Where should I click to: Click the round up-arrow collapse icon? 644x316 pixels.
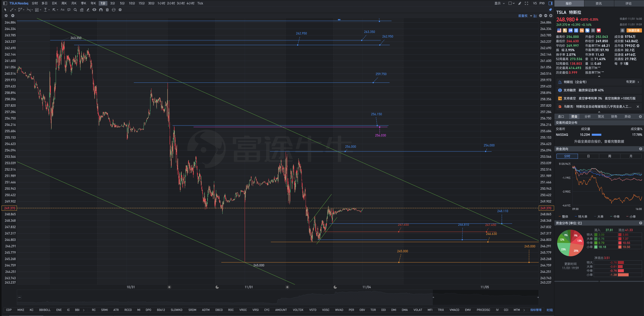[13, 15]
